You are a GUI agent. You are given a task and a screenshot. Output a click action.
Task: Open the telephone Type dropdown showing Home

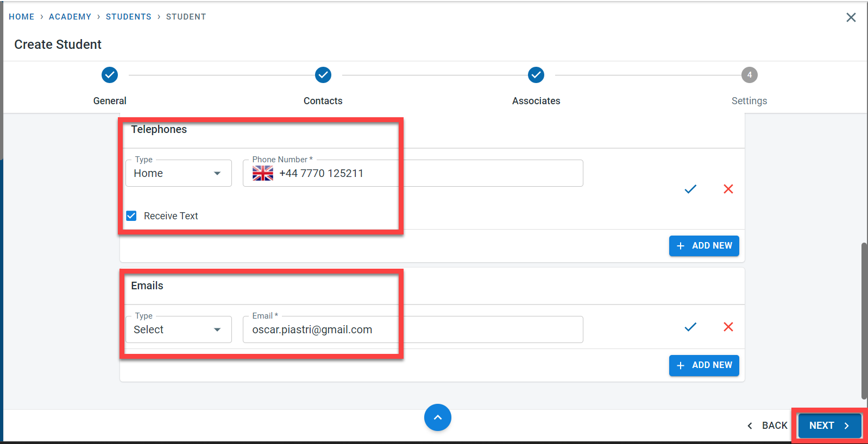[x=178, y=173]
